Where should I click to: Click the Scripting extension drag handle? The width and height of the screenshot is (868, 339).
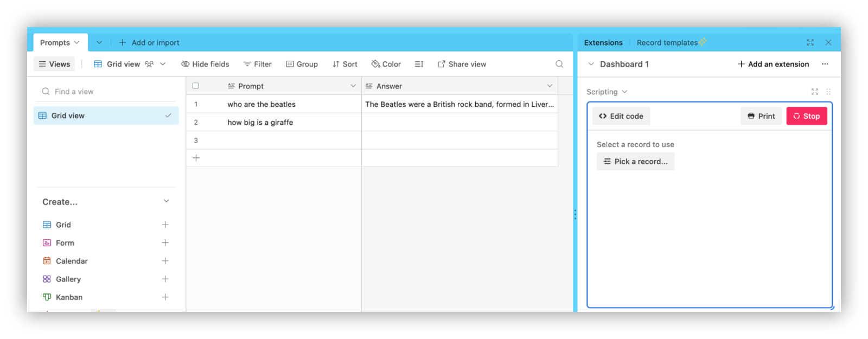point(828,92)
